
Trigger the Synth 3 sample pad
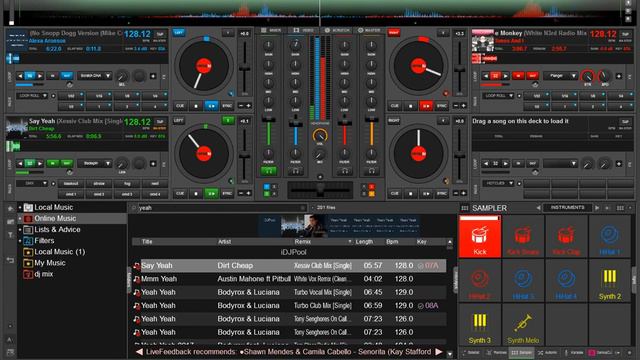(480, 325)
